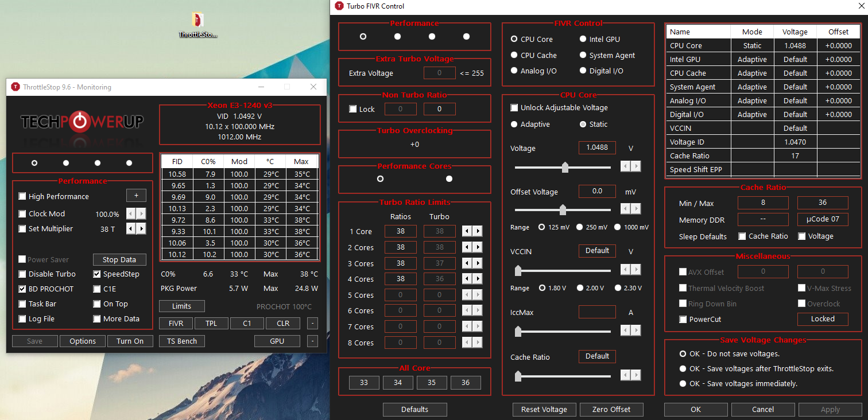The width and height of the screenshot is (868, 420).
Task: Click the ThrottleStop Monitoring title bar logo icon
Action: [15, 87]
